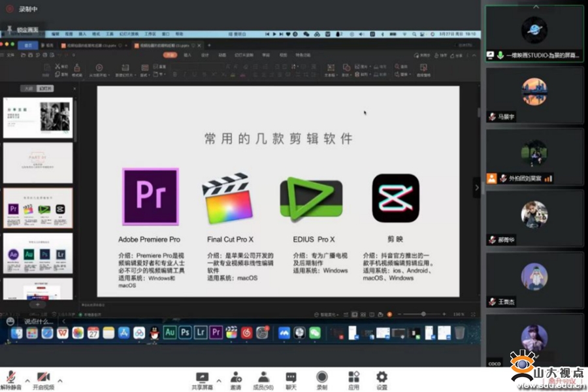The image size is (588, 392).
Task: Select 一维映画STUDIO shared-screen participant tile
Action: pyautogui.click(x=534, y=33)
